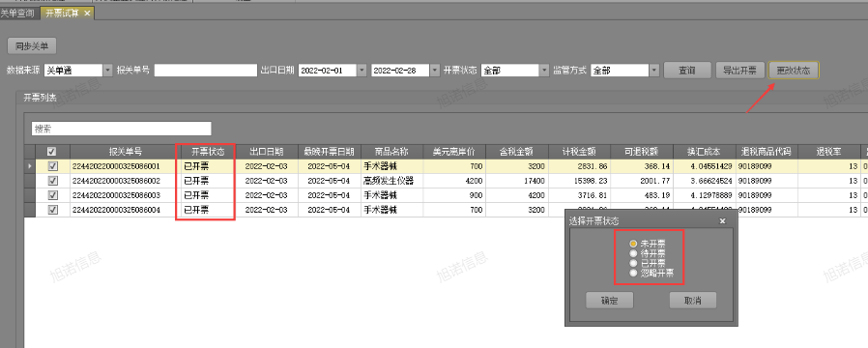Click the 可退税额 cell 2001.77
The height and width of the screenshot is (348, 868).
coord(642,181)
